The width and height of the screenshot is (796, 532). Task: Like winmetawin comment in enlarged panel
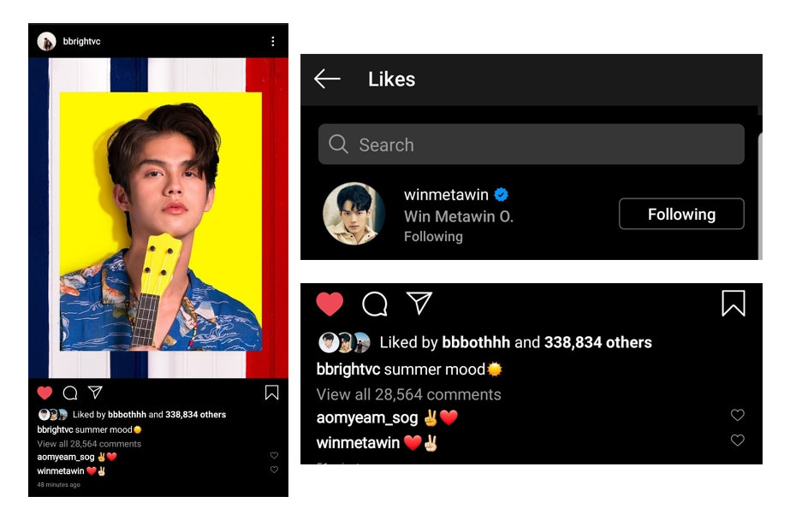(737, 440)
